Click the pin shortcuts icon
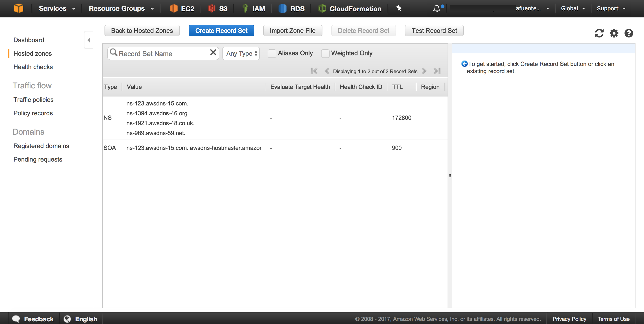The width and height of the screenshot is (644, 324). point(399,8)
